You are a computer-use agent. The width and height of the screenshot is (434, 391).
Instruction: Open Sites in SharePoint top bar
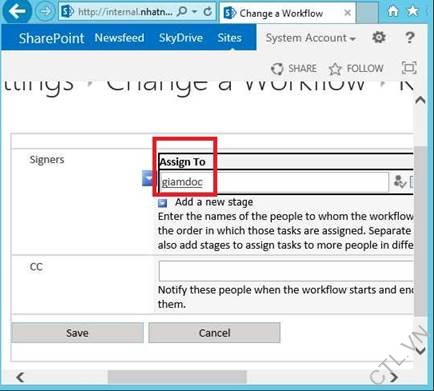(229, 38)
